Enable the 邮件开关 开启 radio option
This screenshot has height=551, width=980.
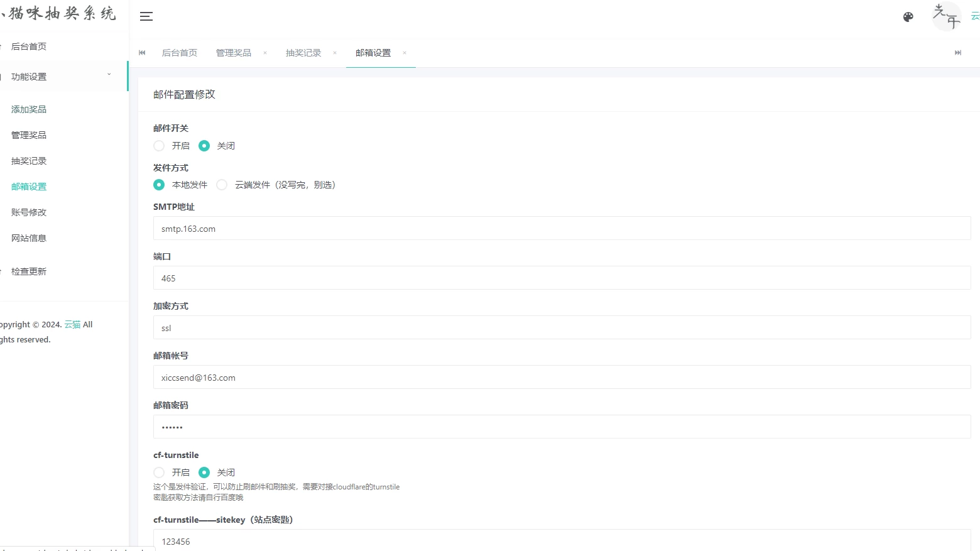point(160,146)
